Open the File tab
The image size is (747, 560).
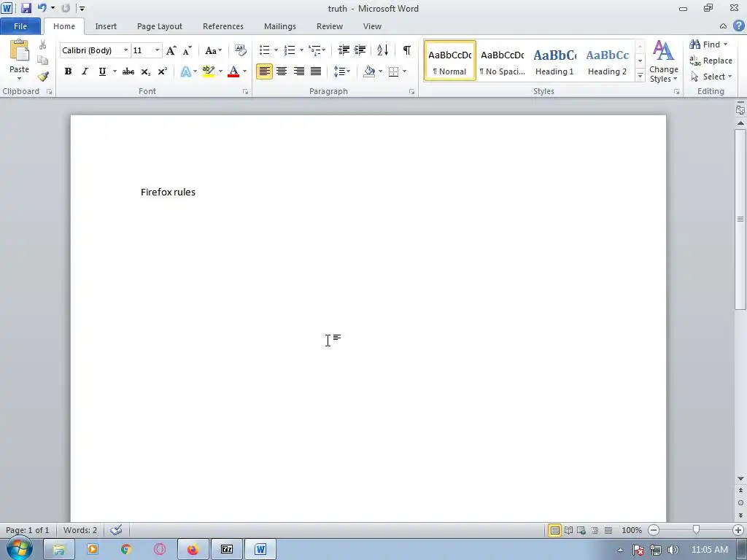(x=20, y=26)
